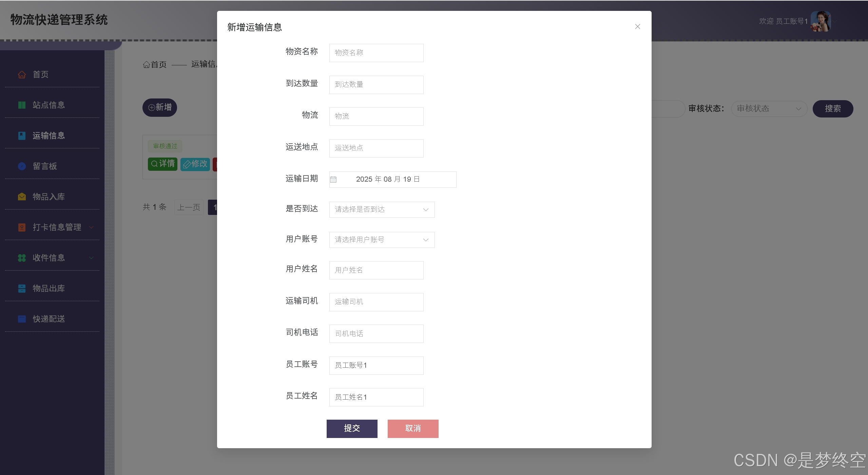Click the user avatar in top right corner
This screenshot has height=475, width=868.
pos(821,21)
